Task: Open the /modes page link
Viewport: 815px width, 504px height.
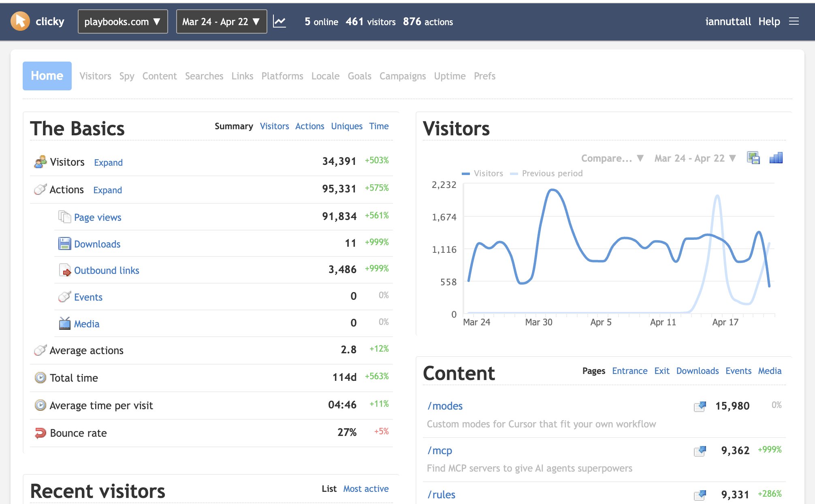Action: [445, 406]
